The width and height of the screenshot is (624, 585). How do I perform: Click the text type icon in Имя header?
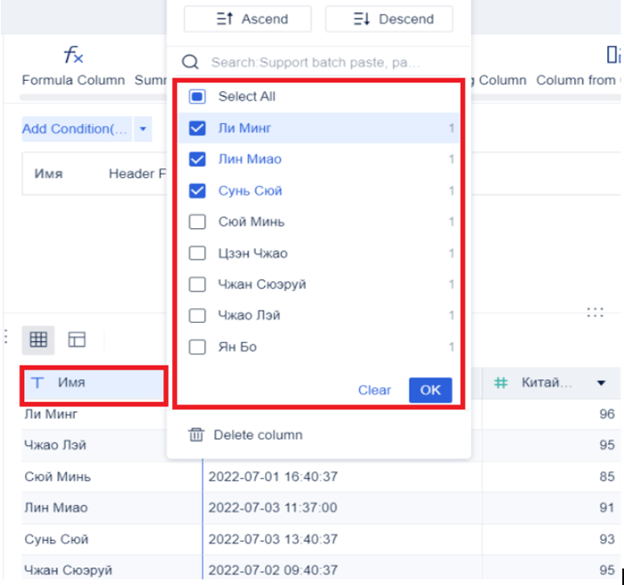tap(37, 383)
